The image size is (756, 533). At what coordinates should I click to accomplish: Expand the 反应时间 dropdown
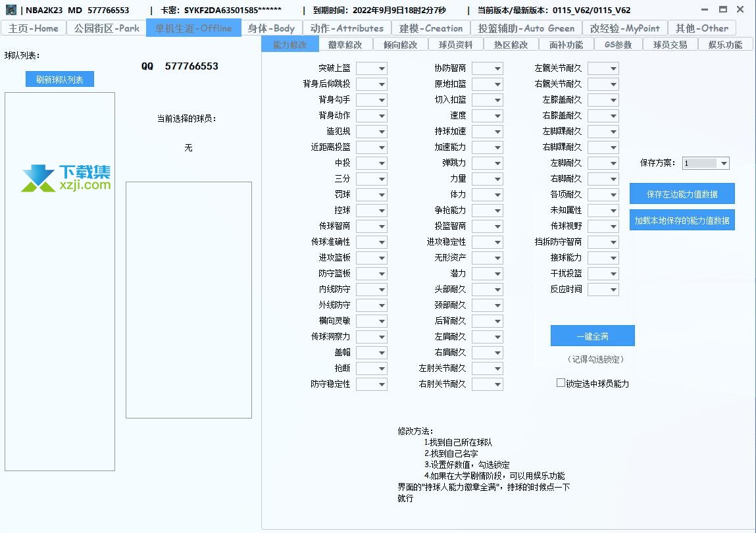click(603, 290)
